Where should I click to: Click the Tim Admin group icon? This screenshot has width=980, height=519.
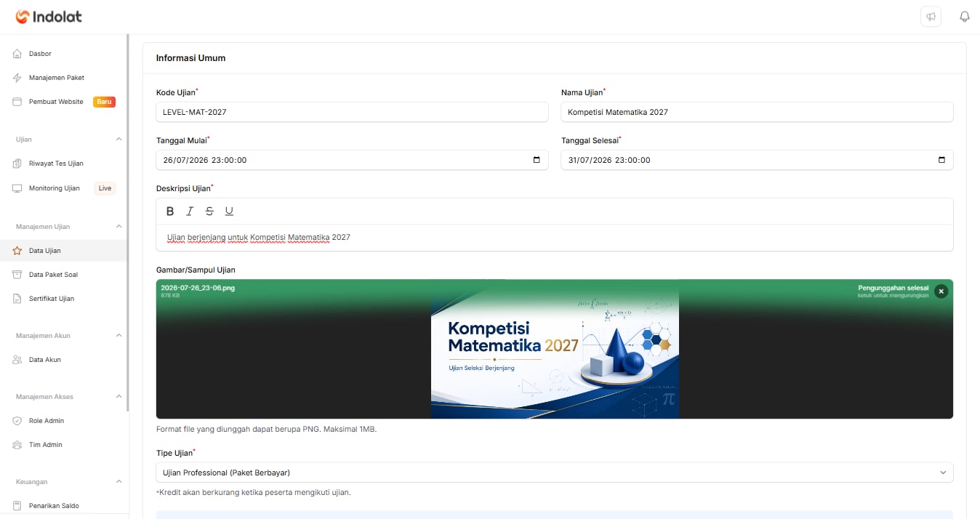17,445
